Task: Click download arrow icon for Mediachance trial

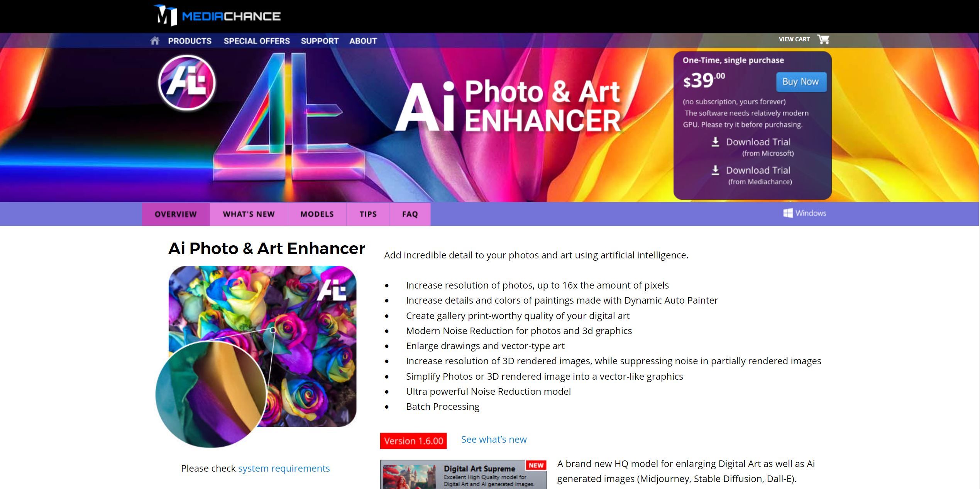Action: coord(715,170)
